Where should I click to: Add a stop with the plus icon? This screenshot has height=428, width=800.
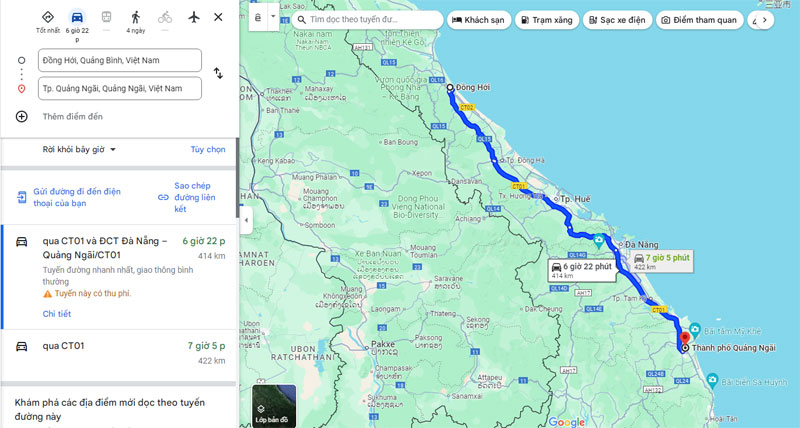tap(21, 116)
